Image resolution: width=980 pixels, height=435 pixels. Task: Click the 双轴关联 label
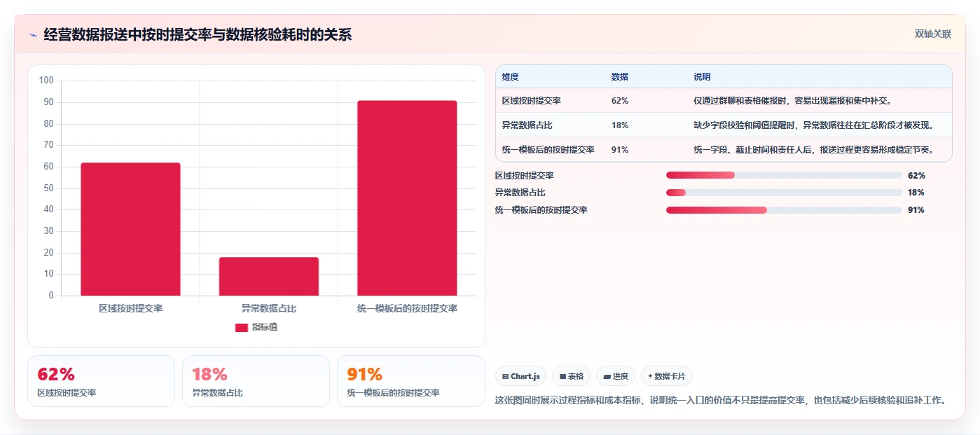(932, 34)
